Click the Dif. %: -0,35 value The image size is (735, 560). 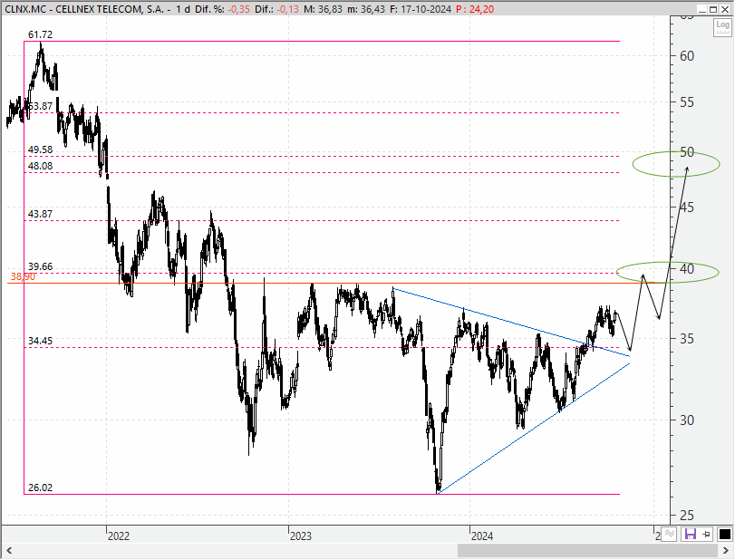pos(223,9)
